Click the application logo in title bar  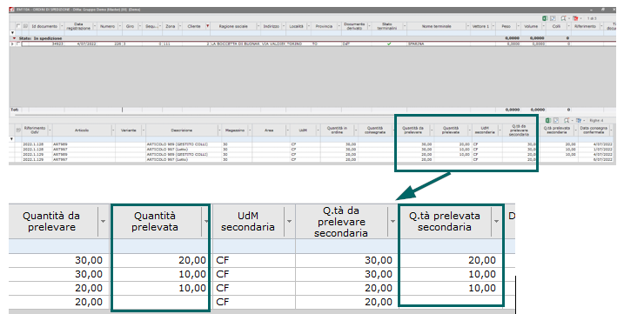tap(11, 9)
